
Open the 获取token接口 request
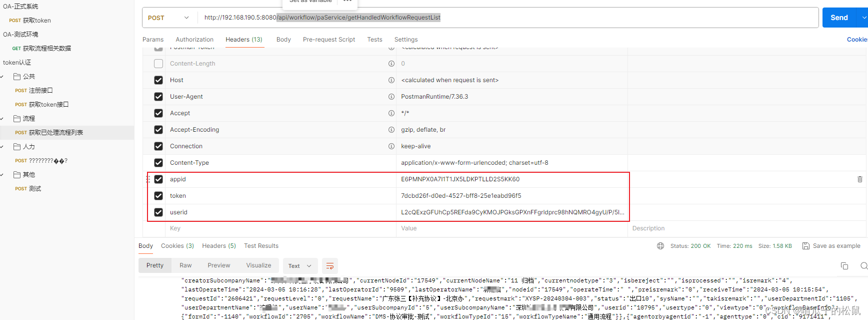pyautogui.click(x=42, y=105)
